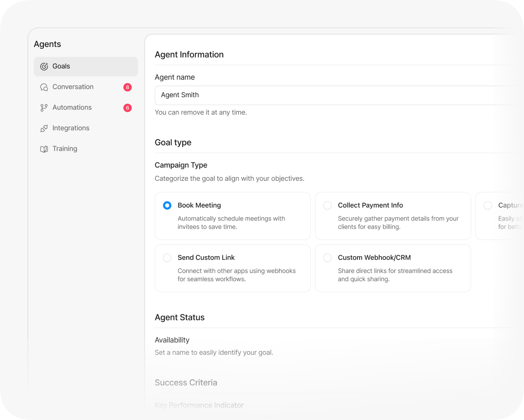Click the Collect Payment Info card title
Viewport: 524px width, 420px height.
click(370, 205)
